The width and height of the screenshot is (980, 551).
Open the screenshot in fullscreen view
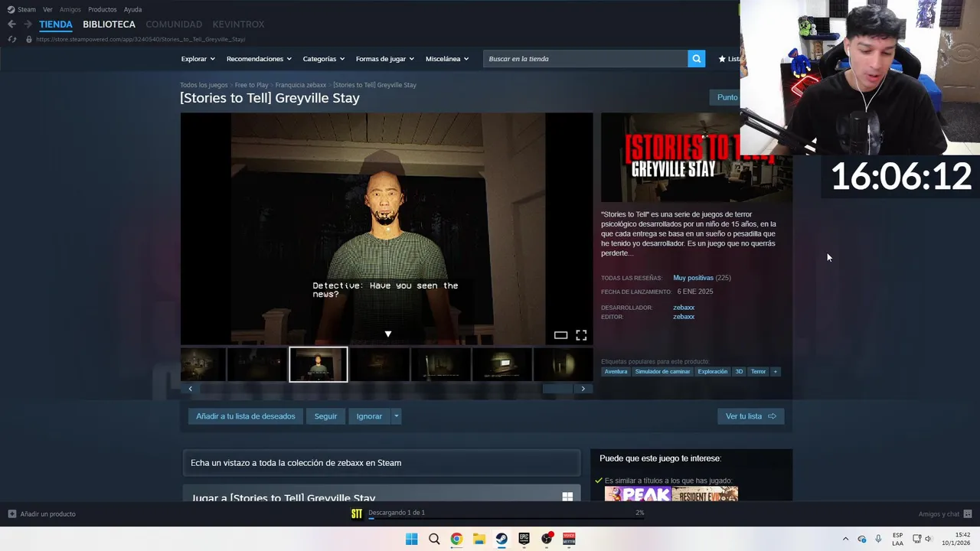(581, 335)
